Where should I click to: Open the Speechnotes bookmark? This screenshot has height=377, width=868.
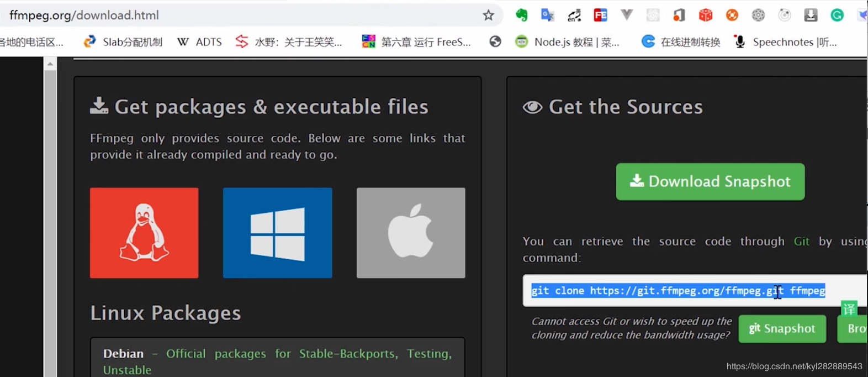pos(785,42)
